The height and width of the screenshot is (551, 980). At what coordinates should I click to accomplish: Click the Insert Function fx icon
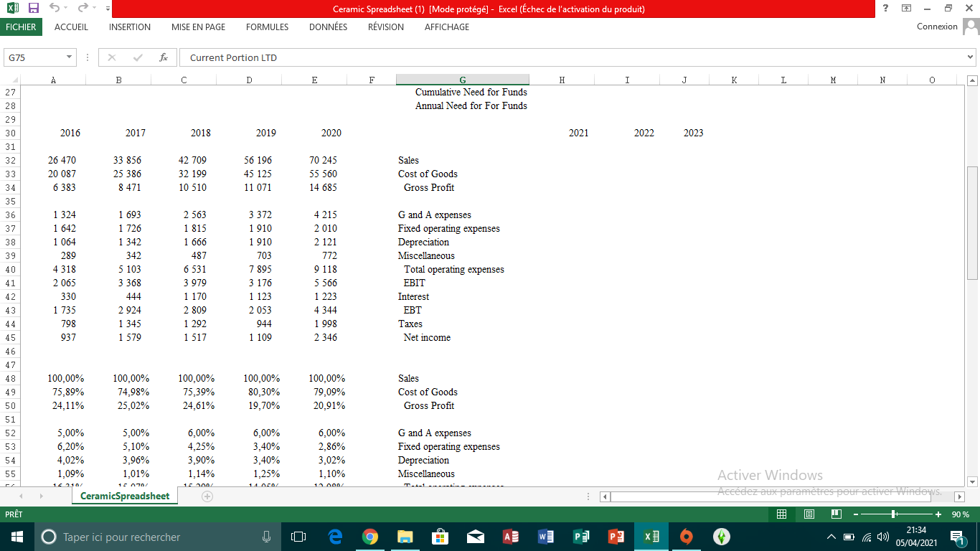pos(164,57)
